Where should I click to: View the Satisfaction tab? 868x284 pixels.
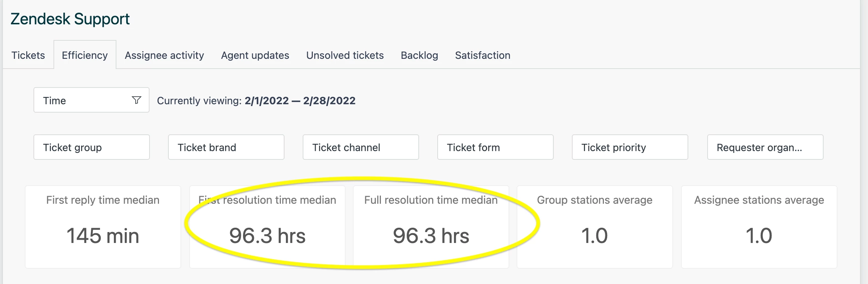coord(482,55)
